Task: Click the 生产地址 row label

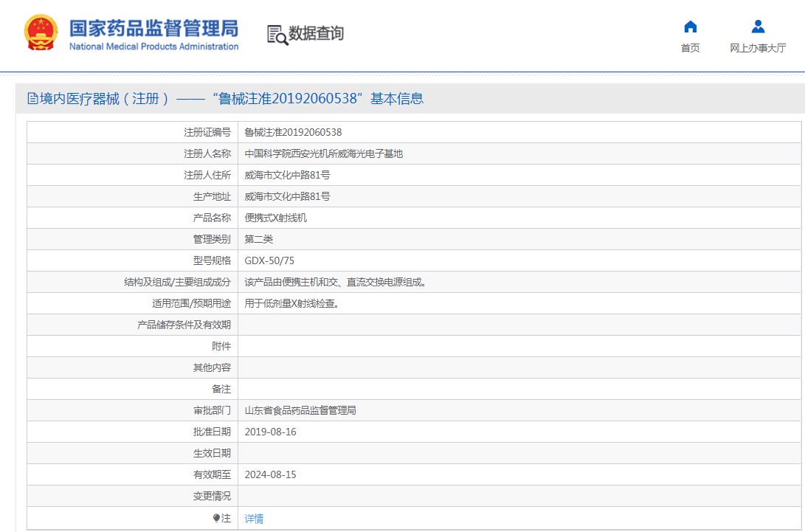Action: coord(212,197)
